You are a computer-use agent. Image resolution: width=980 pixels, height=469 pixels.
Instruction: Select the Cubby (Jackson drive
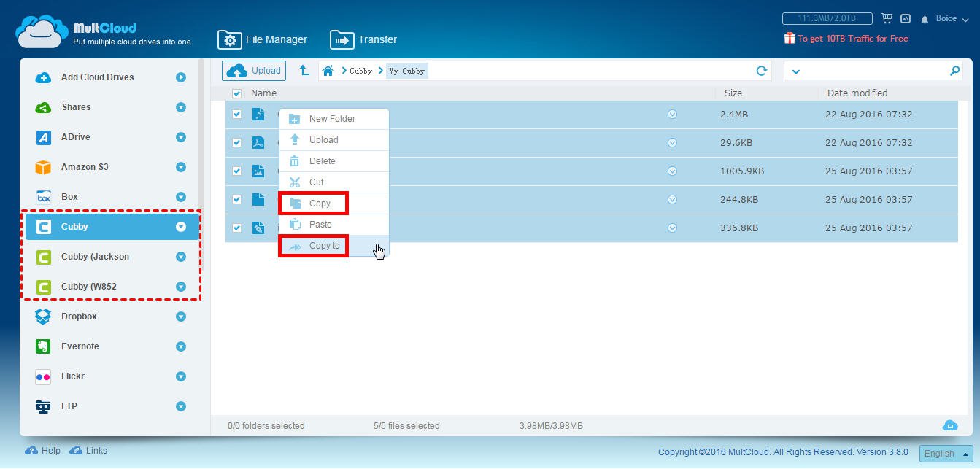click(x=111, y=257)
